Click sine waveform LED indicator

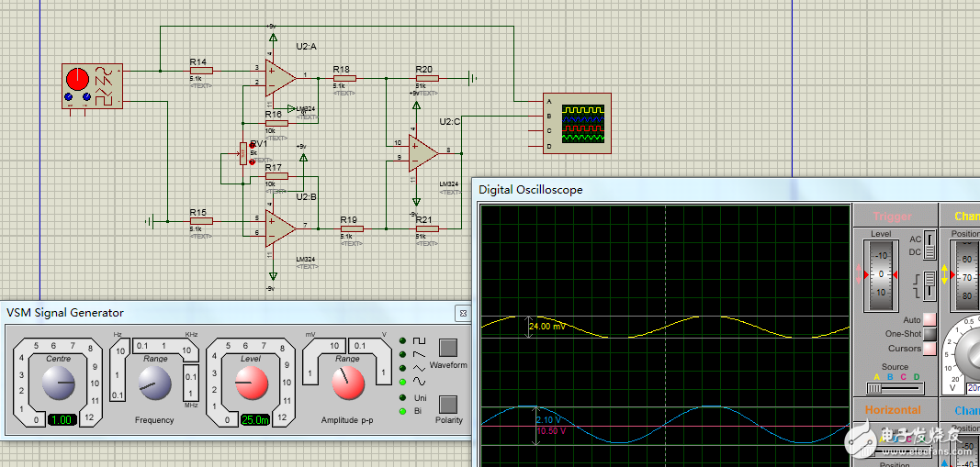click(402, 382)
